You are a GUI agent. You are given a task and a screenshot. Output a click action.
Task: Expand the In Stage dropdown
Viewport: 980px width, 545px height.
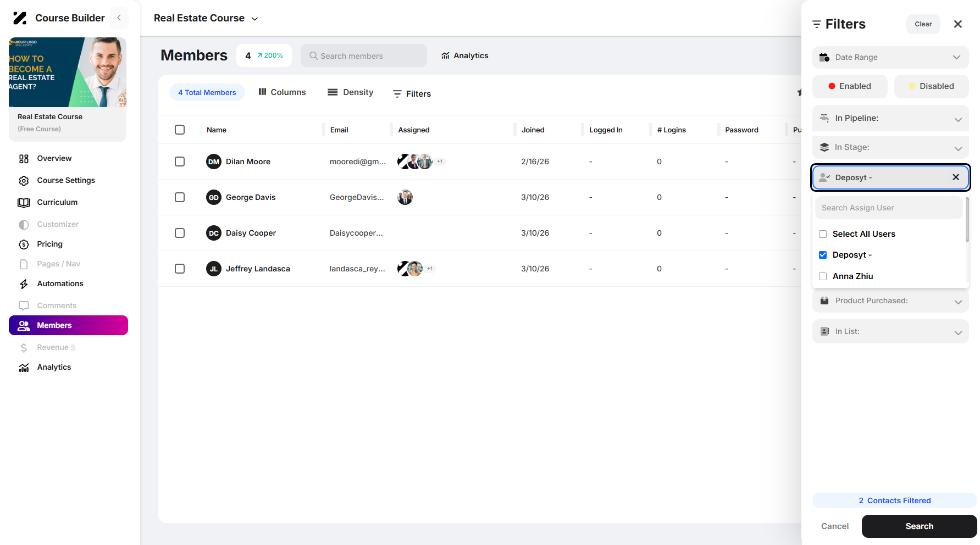coord(890,147)
